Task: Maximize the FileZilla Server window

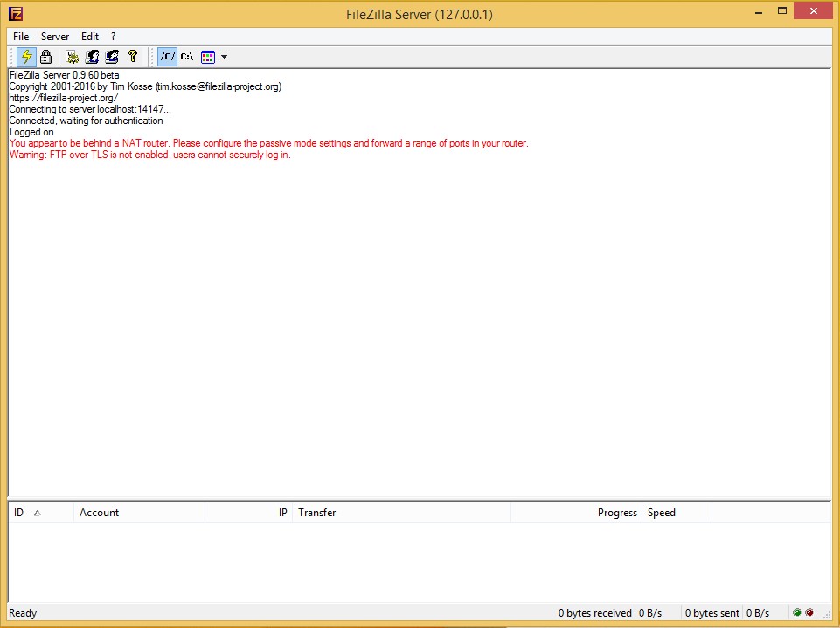Action: [782, 11]
